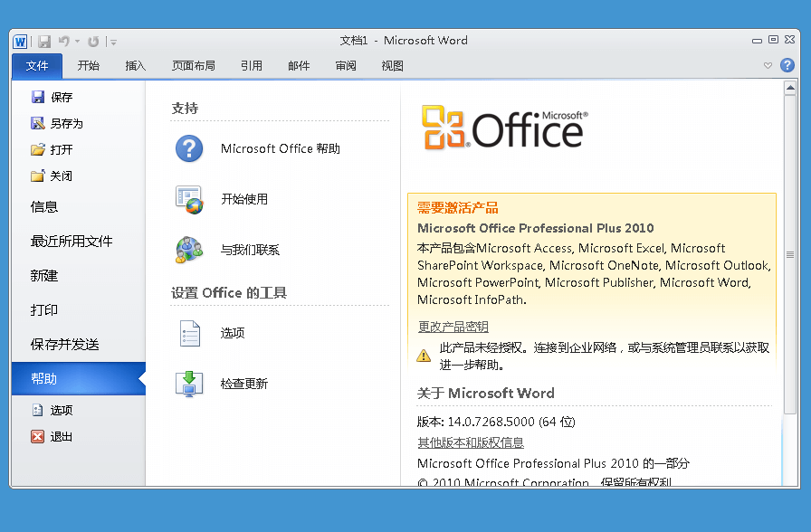811x532 pixels.
Task: Open Microsoft Office 帮助 label
Action: coord(281,149)
